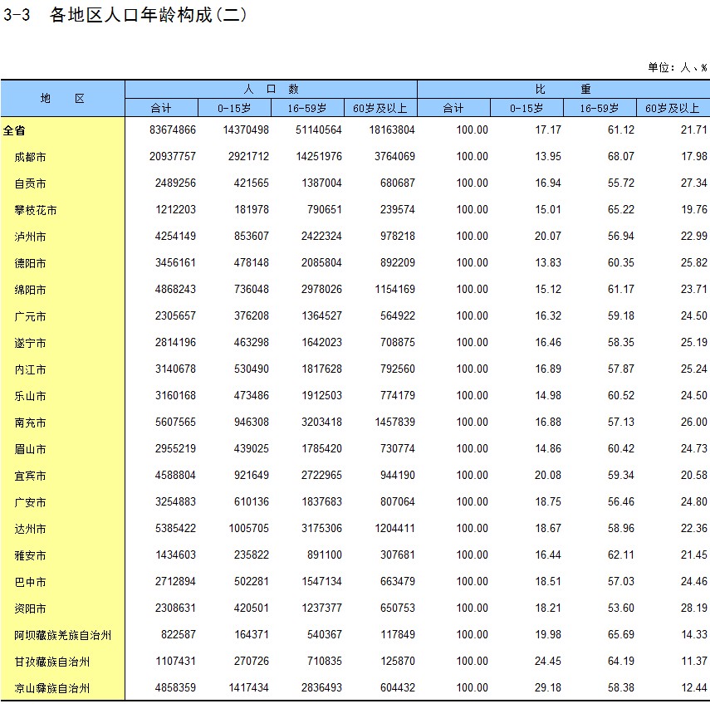Image resolution: width=710 pixels, height=728 pixels.
Task: Select the 自贡市 row label
Action: (30, 183)
